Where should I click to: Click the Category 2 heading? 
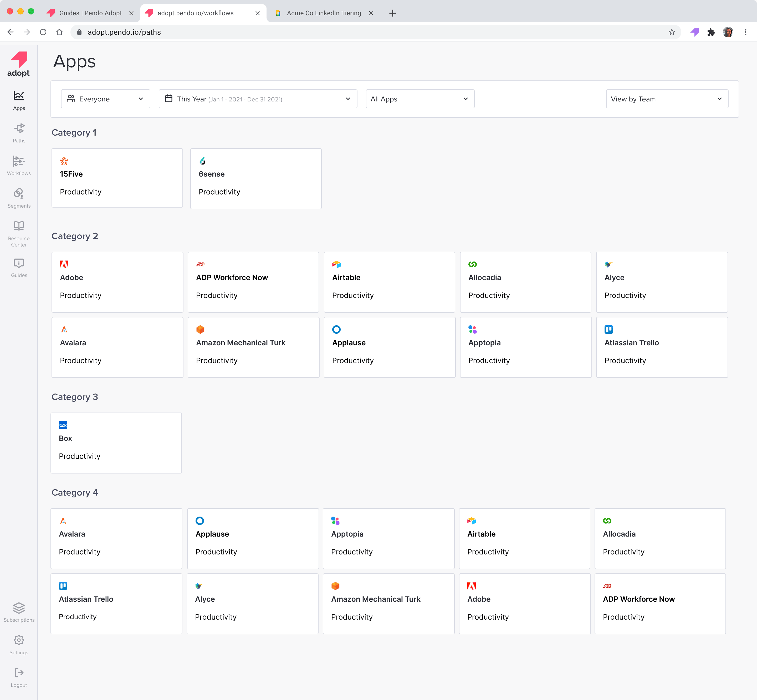coord(75,236)
